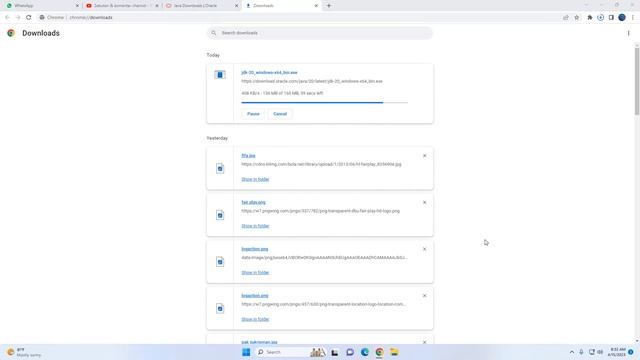640x360 pixels.
Task: Reload the downloads page
Action: 29,18
